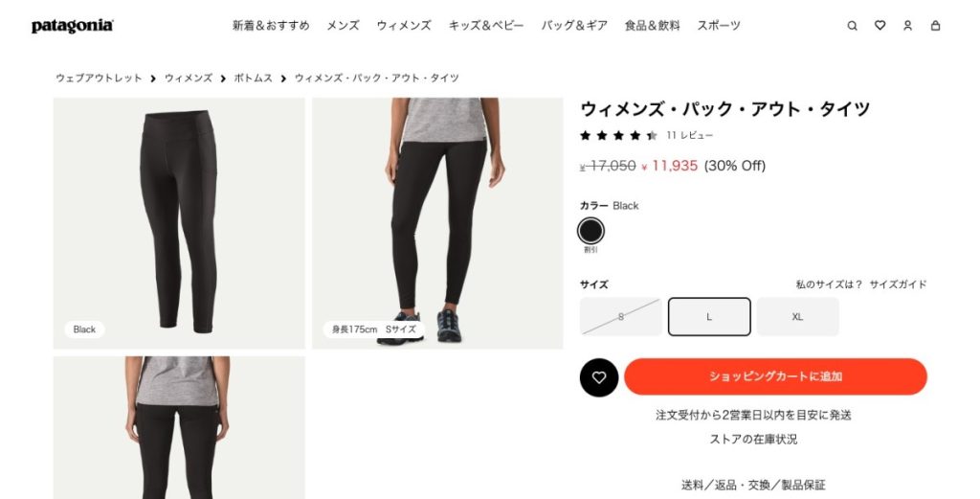The height and width of the screenshot is (499, 980).
Task: Check ストアの在庫状況 link
Action: (753, 439)
